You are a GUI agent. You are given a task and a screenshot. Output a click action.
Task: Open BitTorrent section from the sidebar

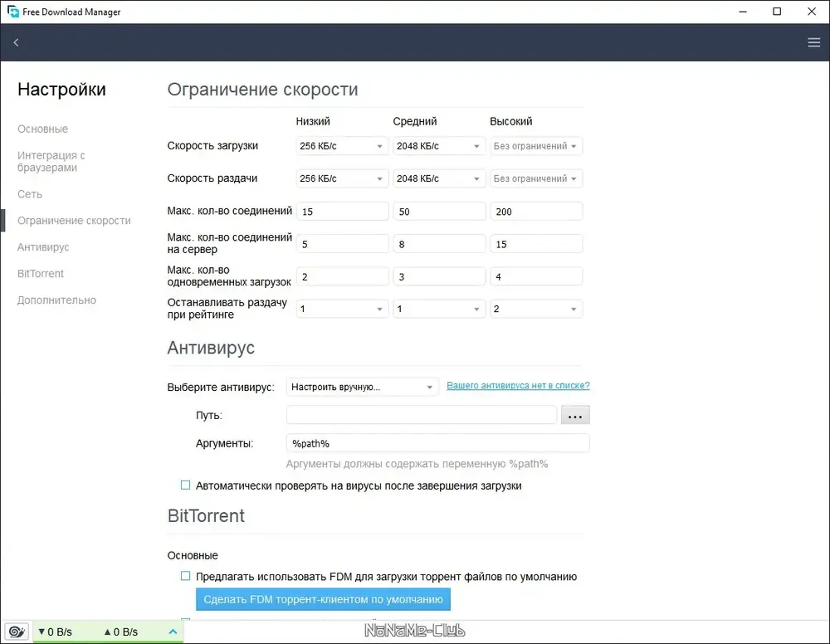tap(40, 274)
